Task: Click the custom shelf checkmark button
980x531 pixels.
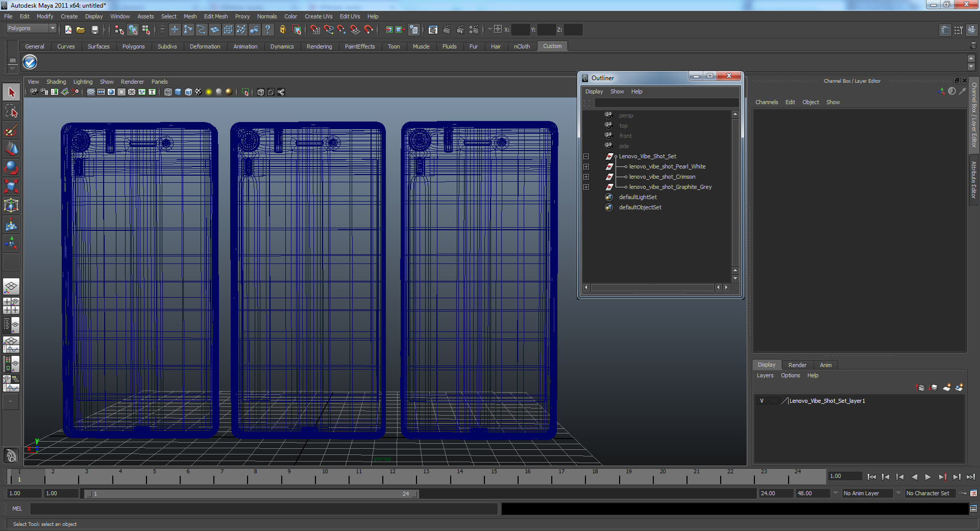Action: click(x=30, y=62)
